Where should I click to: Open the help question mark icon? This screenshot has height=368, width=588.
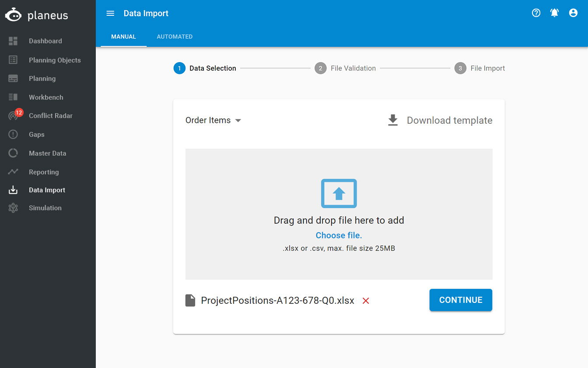point(536,13)
